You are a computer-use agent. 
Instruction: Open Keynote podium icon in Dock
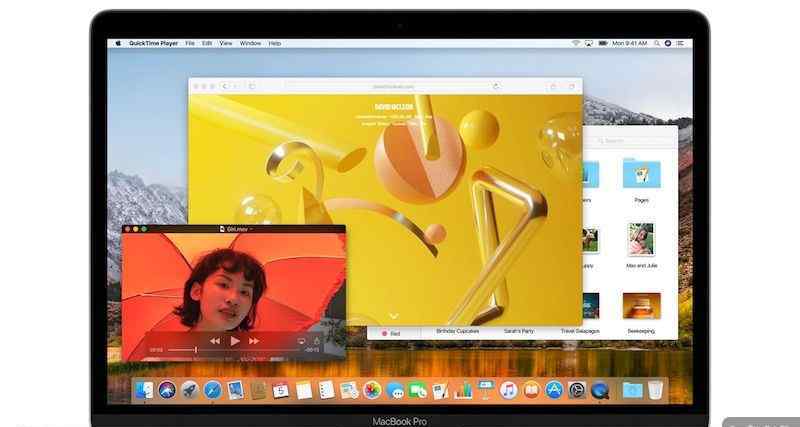pos(486,390)
